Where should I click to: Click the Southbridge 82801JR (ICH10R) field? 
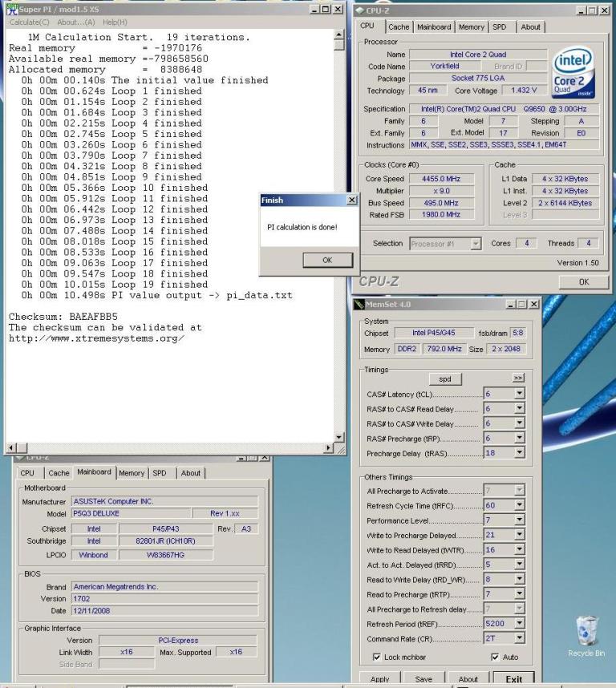(166, 541)
